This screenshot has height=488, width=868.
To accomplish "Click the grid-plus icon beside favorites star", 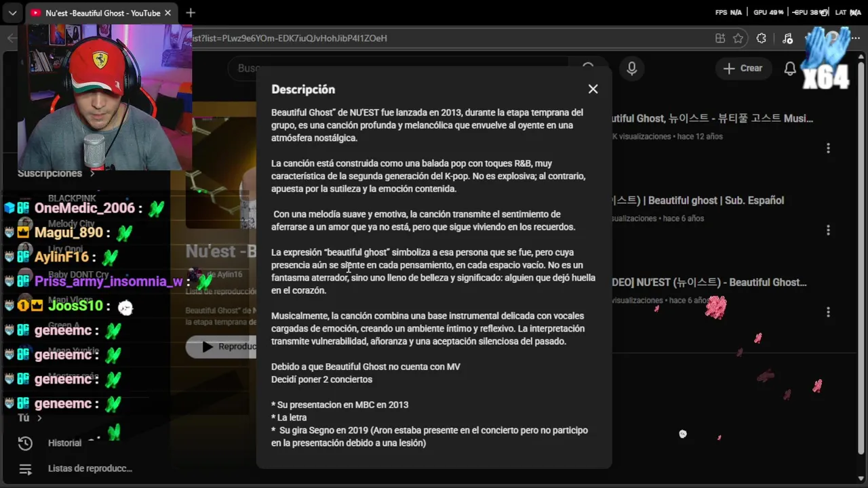I will (x=720, y=39).
